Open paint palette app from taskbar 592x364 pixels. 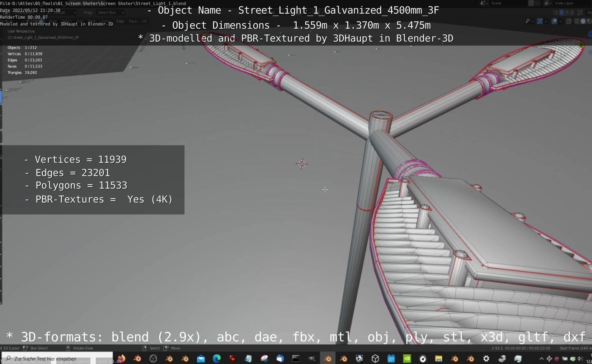pyautogui.click(x=264, y=359)
